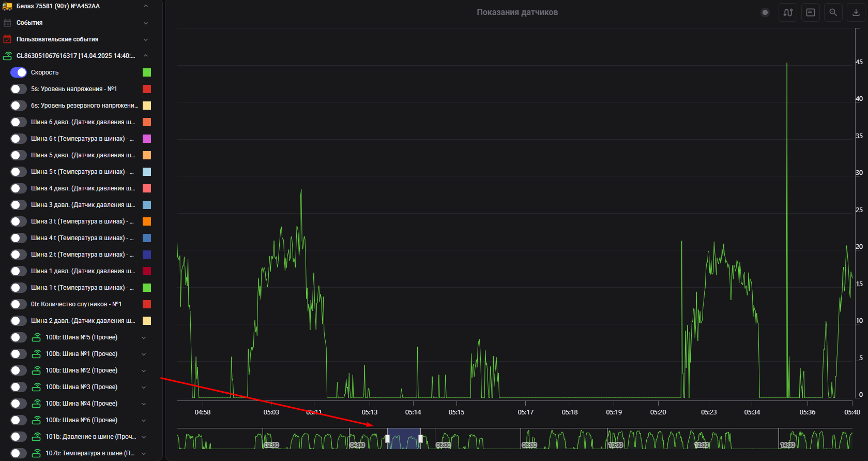
Task: Click the green Скорость color swatch
Action: click(x=147, y=72)
